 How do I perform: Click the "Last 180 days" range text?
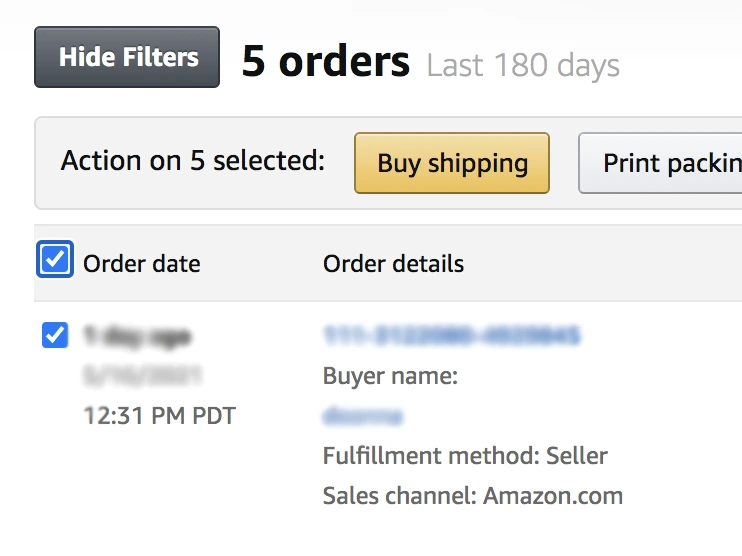click(522, 66)
